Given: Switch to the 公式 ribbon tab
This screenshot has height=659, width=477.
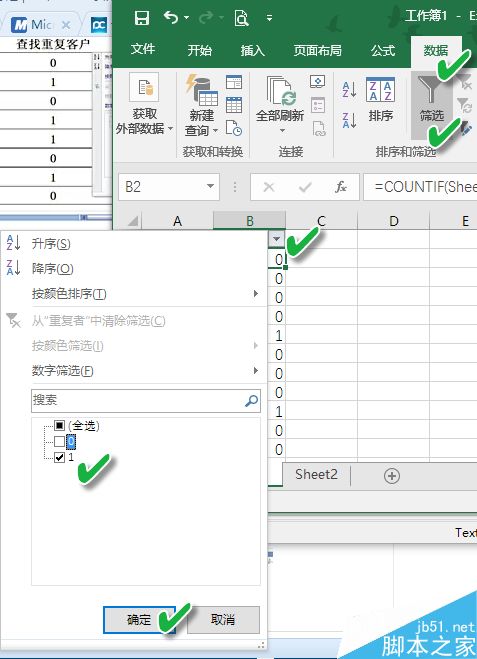Looking at the screenshot, I should click(383, 50).
